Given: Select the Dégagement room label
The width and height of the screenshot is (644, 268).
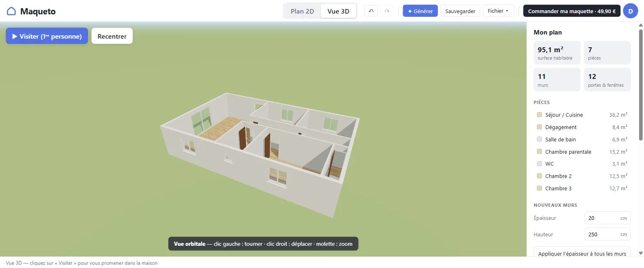Looking at the screenshot, I should (561, 127).
